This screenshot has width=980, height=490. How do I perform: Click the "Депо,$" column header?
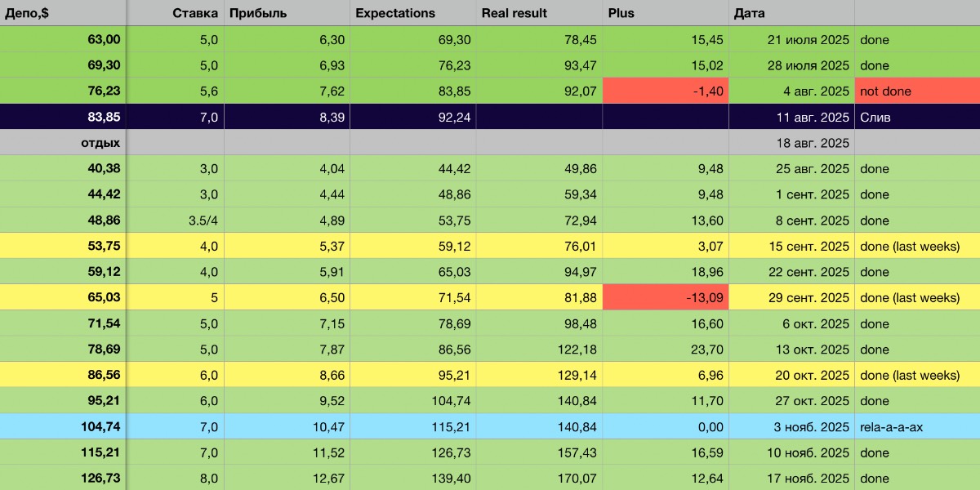[x=62, y=13]
